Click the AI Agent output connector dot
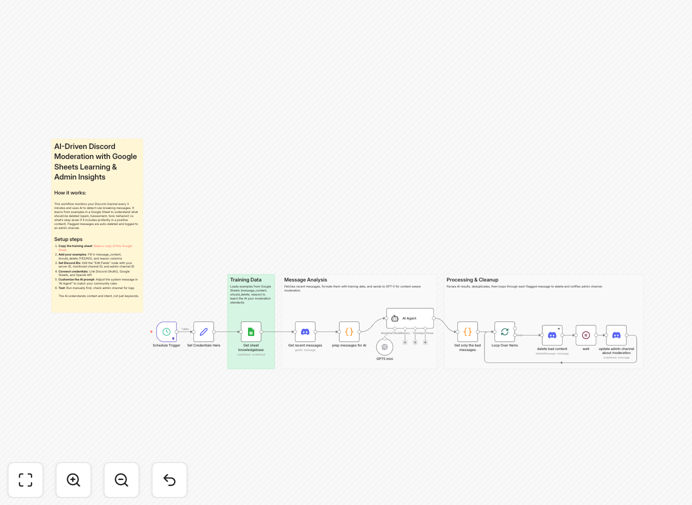Screen dimensions: 692x505 tap(434, 318)
